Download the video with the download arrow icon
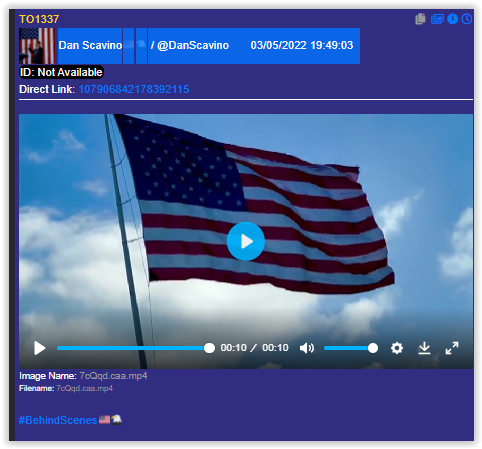 [x=424, y=348]
